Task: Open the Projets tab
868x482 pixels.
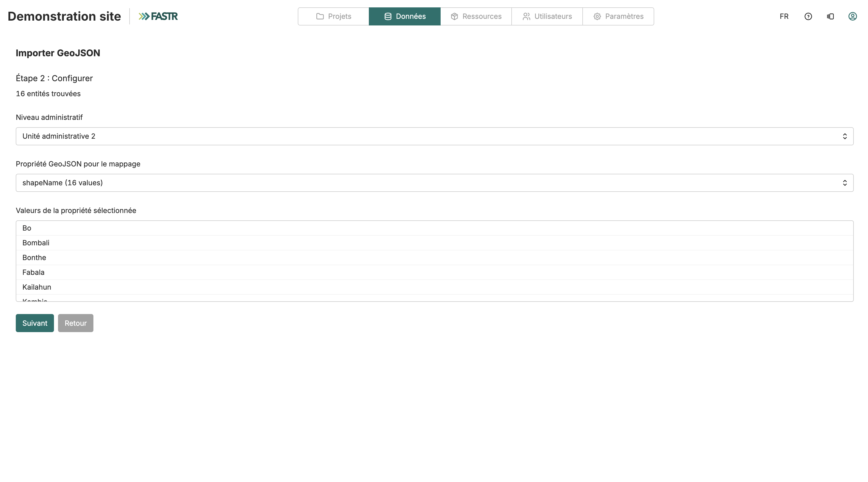Action: pos(334,17)
